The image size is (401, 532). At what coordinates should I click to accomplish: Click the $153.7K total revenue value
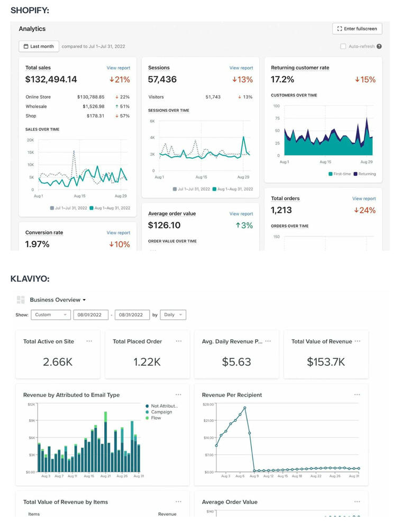coord(326,362)
